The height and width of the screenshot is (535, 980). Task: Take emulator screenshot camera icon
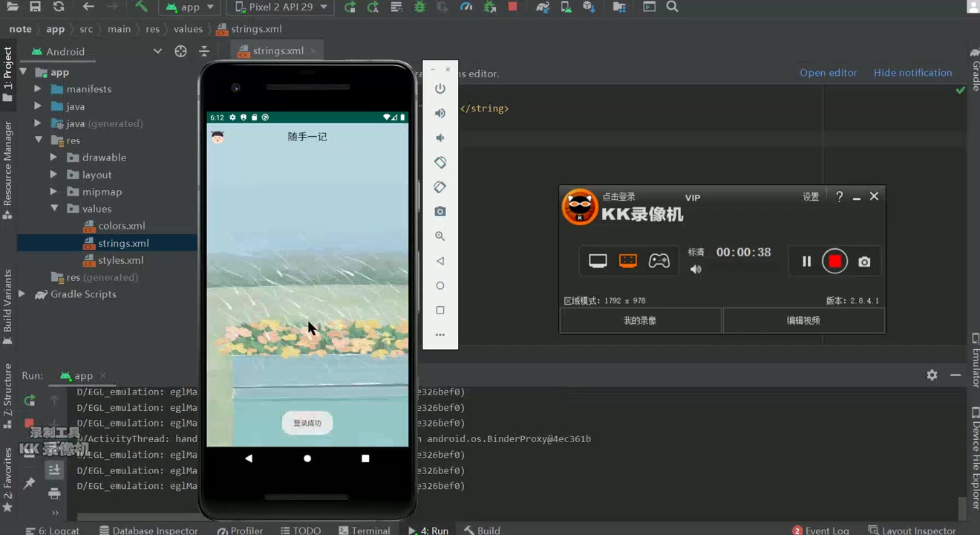tap(440, 212)
